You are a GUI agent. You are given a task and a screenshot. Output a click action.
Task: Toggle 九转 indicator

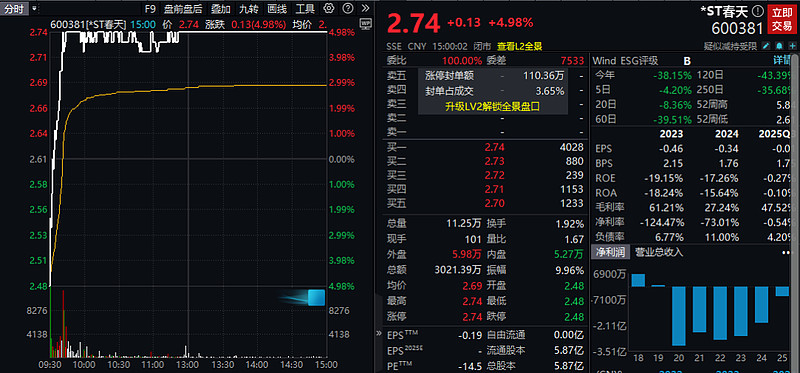point(249,9)
